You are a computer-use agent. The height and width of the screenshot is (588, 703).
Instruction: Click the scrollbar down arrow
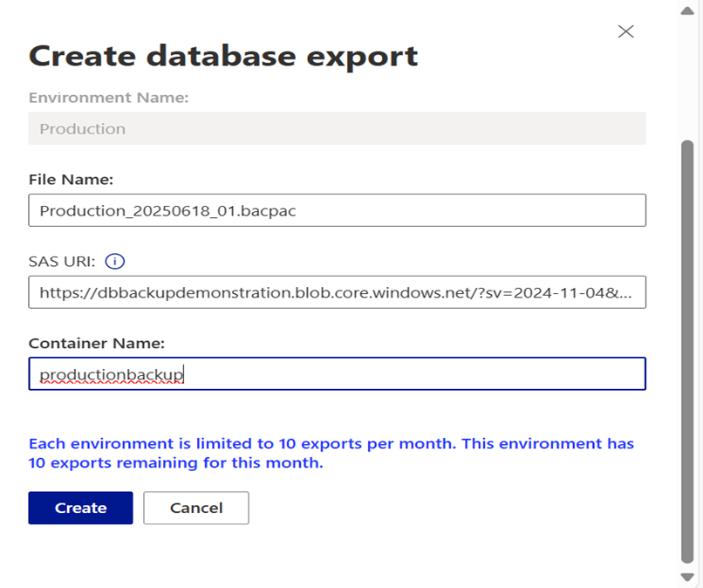pos(687,577)
